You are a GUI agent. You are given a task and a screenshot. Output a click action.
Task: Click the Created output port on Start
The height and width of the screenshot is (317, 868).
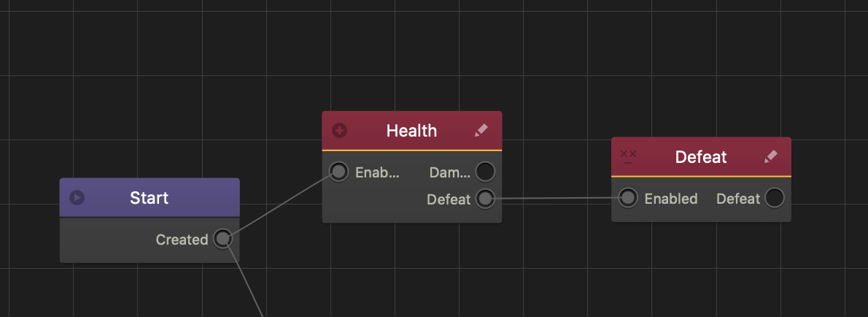point(223,239)
